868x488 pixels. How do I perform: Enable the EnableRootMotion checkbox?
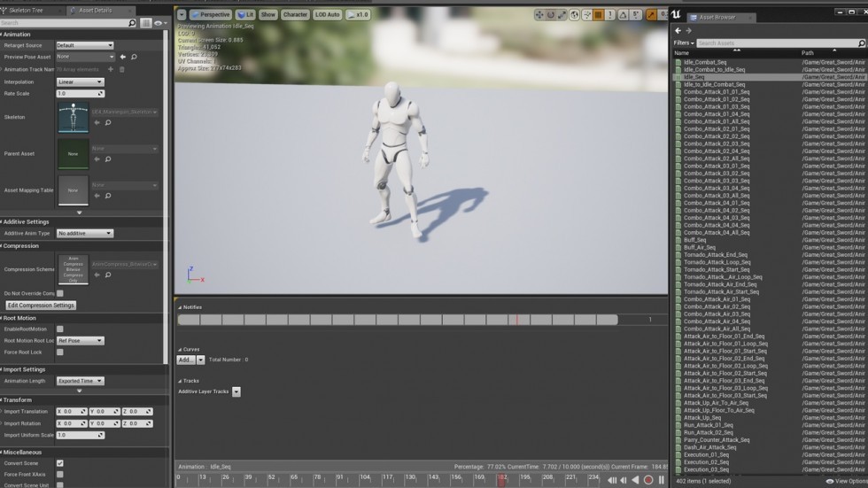[x=60, y=329]
